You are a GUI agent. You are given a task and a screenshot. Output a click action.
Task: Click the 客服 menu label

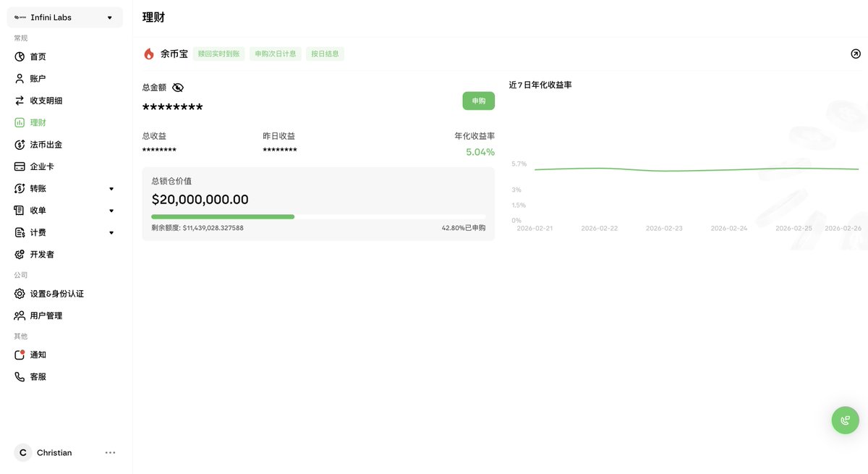pyautogui.click(x=38, y=377)
